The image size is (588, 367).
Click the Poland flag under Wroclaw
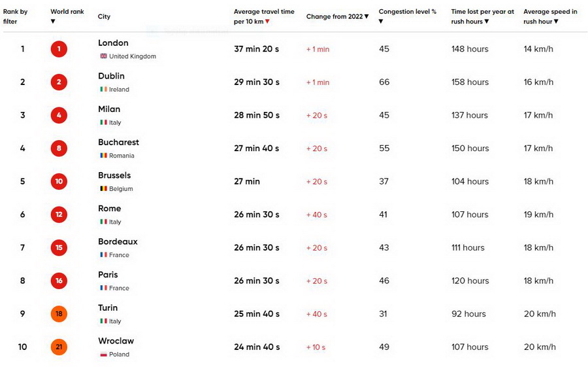coord(103,355)
